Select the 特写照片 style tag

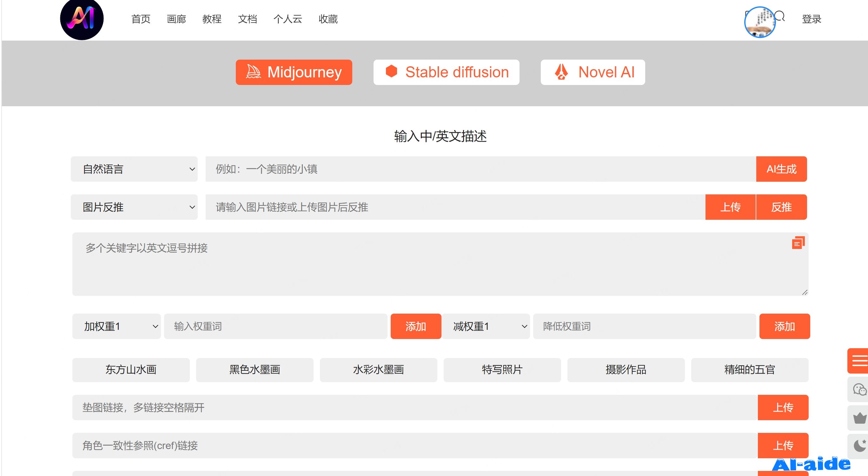(502, 370)
